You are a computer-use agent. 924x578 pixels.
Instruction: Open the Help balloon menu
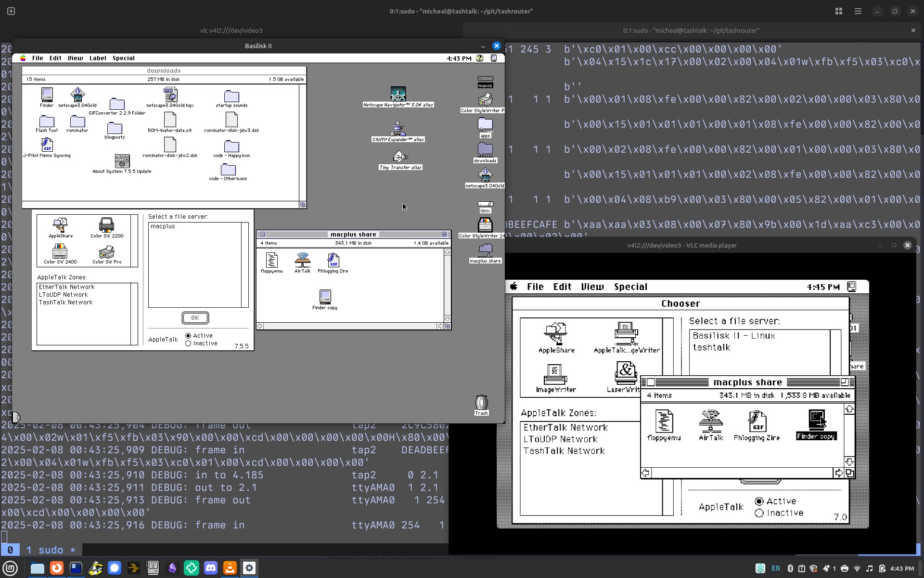click(479, 58)
